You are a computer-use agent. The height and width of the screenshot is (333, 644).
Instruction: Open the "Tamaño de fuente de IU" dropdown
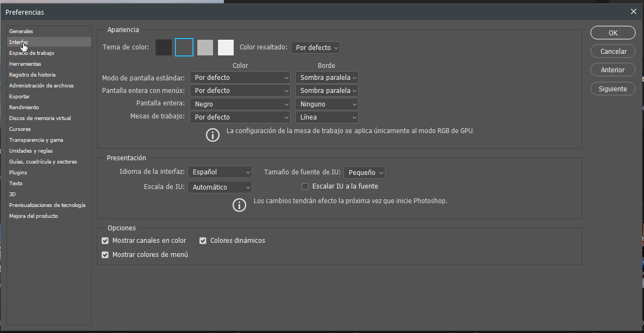364,172
